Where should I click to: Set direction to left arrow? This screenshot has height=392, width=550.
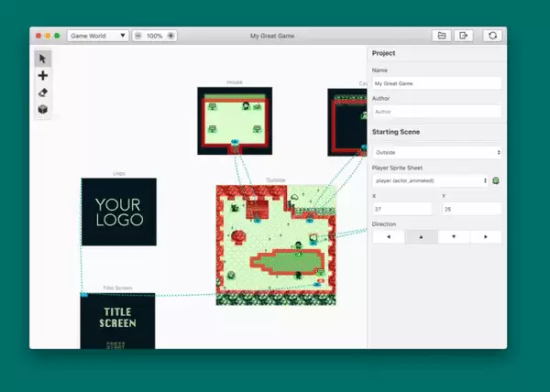click(389, 237)
